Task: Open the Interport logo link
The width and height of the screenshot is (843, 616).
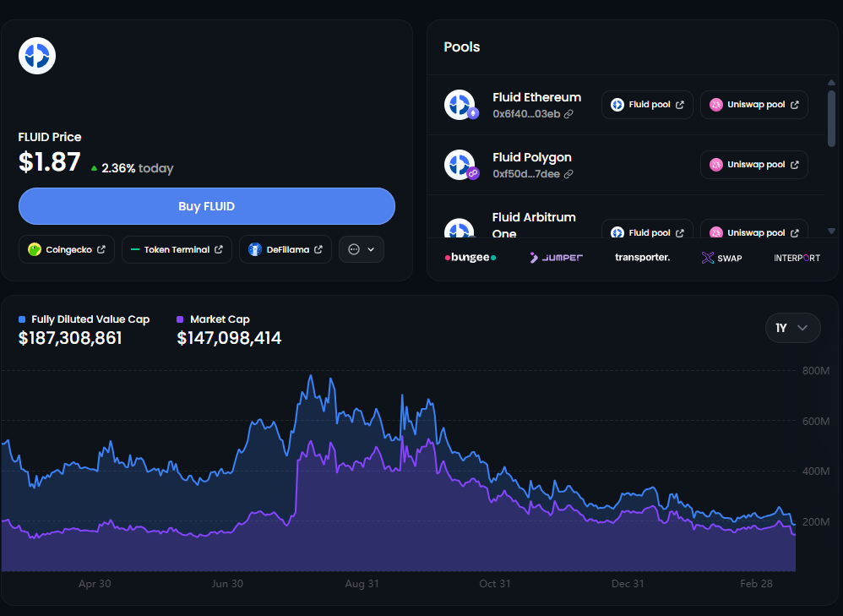Action: click(797, 258)
